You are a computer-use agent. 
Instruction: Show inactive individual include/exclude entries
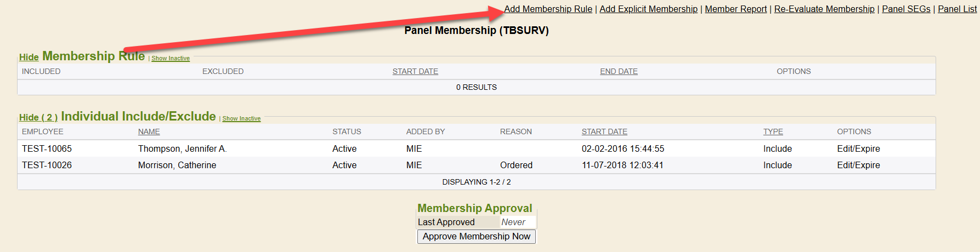241,118
